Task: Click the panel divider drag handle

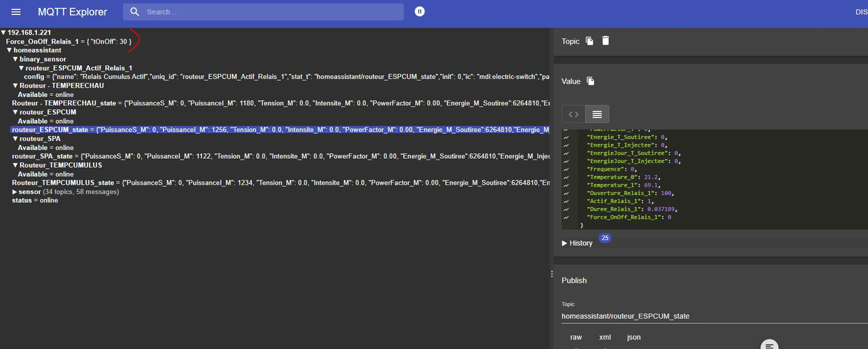Action: coord(552,273)
